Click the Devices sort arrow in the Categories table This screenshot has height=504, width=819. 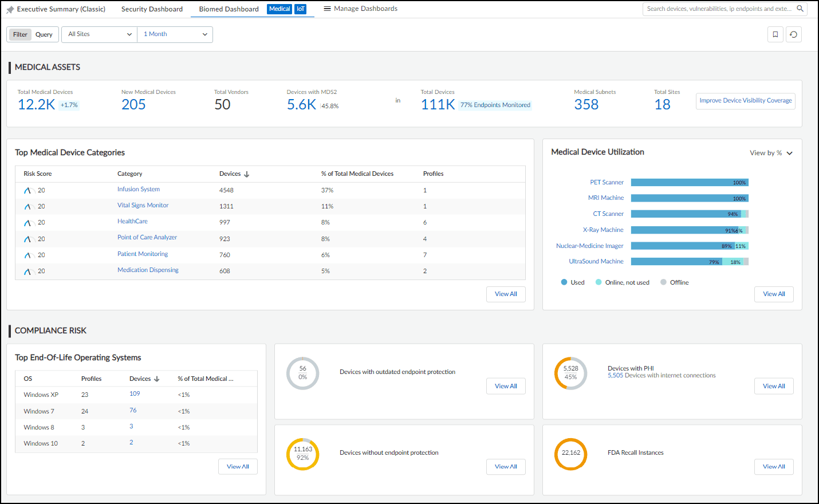[x=247, y=174]
